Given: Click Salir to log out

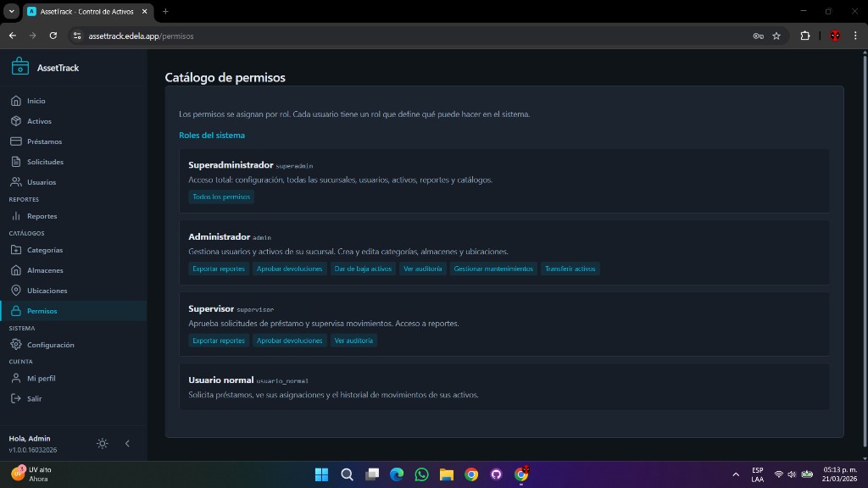Looking at the screenshot, I should point(32,398).
